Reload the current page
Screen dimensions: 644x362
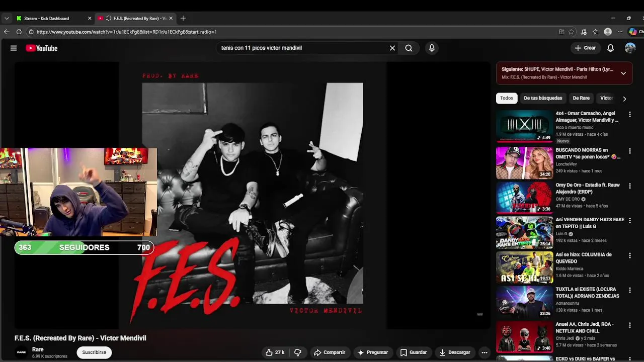pos(19,32)
